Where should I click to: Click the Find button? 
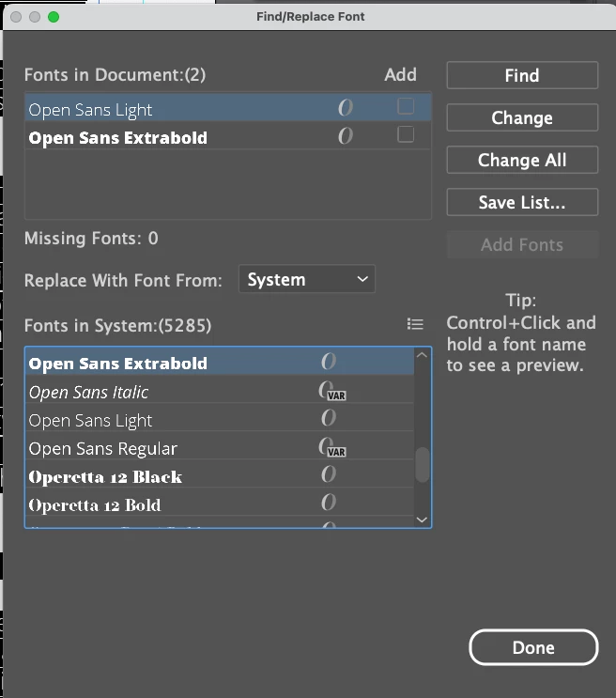pyautogui.click(x=522, y=75)
